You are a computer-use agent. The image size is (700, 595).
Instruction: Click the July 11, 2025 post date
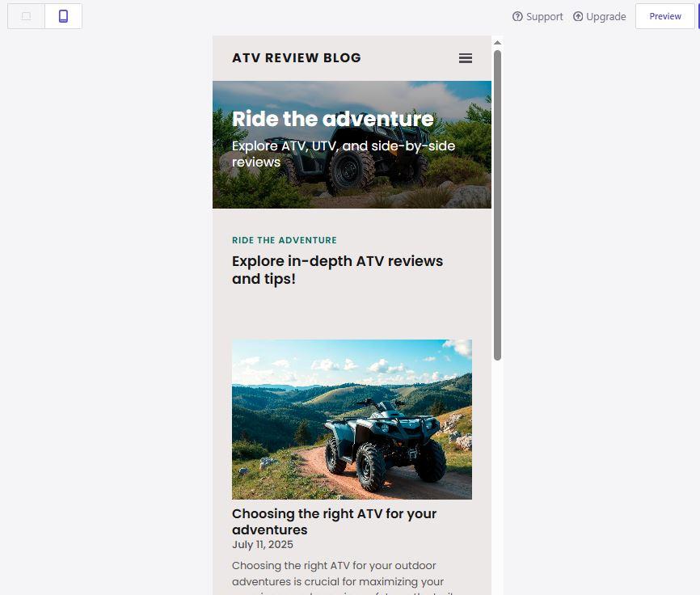click(262, 545)
